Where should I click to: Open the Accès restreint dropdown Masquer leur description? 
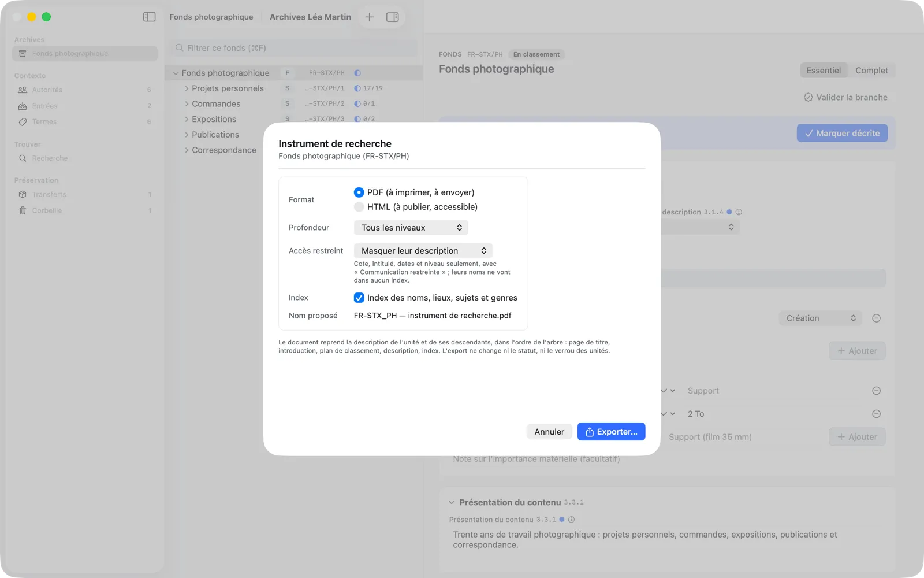423,251
